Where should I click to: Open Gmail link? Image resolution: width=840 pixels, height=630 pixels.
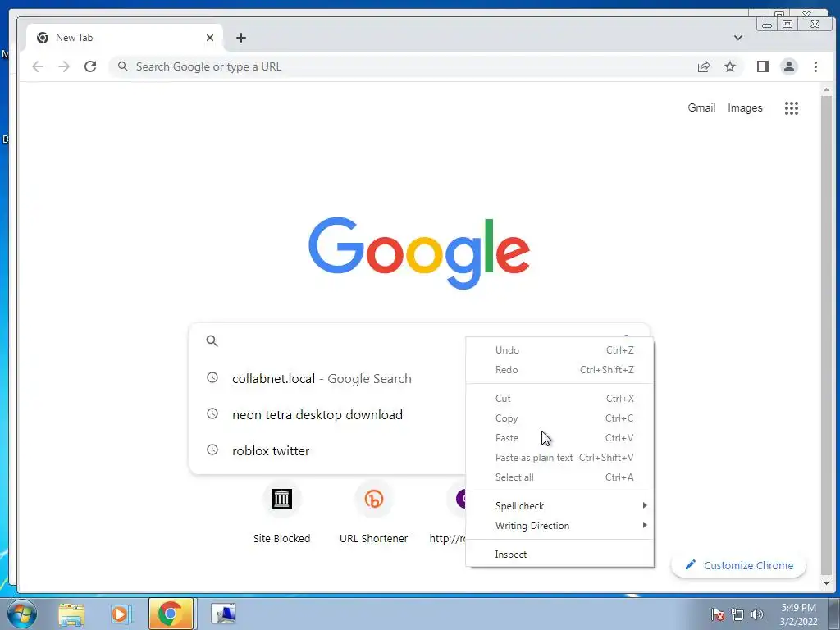coord(701,107)
